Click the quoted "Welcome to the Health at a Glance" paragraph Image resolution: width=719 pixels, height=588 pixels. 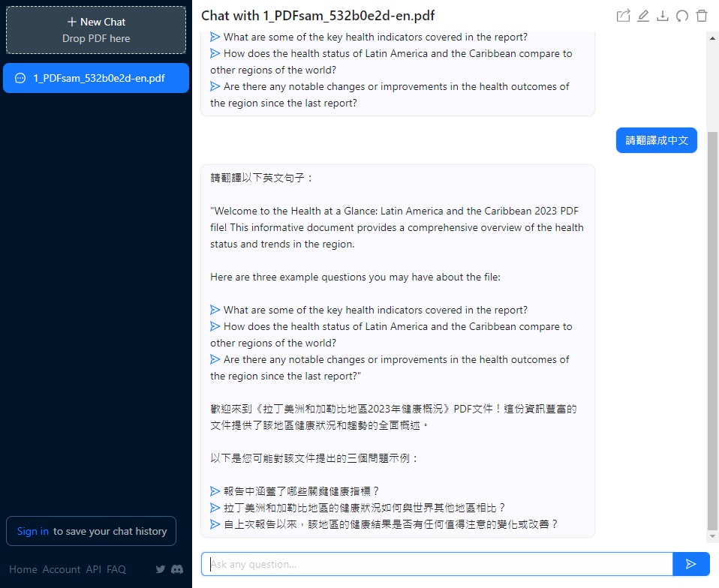[397, 227]
